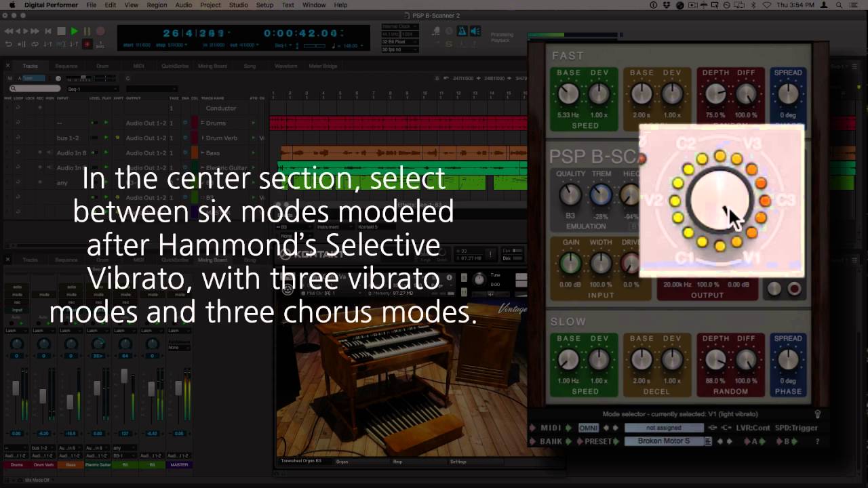868x488 pixels.
Task: Click the rewind transport icon
Action: click(x=9, y=31)
